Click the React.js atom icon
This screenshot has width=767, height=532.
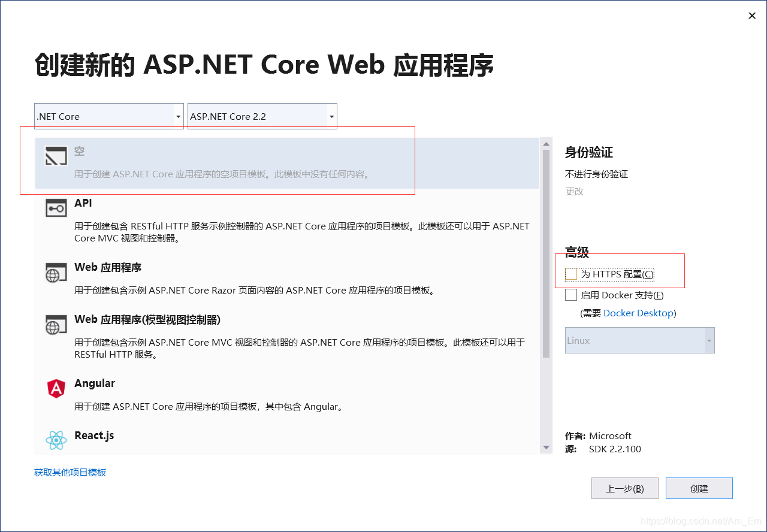click(56, 440)
